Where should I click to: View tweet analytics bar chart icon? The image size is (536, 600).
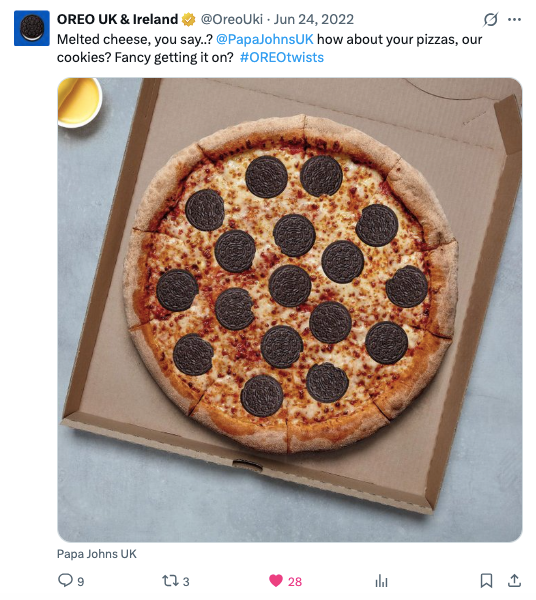[381, 581]
